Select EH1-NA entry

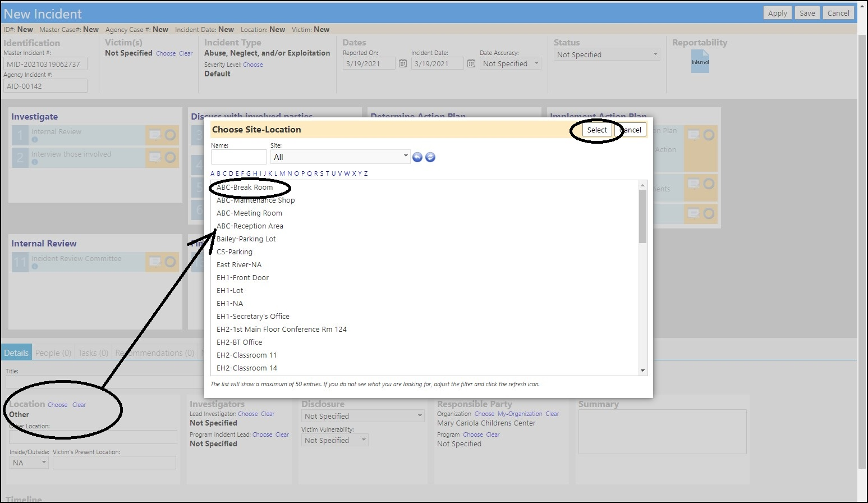(230, 304)
